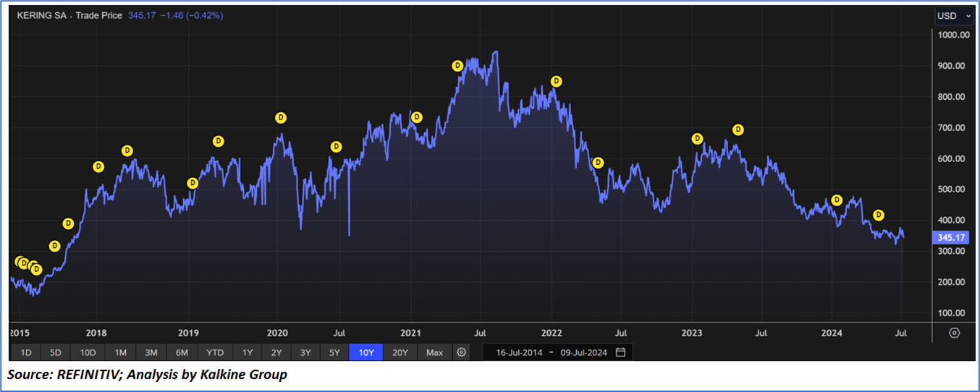Choose the 5Y range button
Viewport: 980px width, 392px height.
click(334, 352)
